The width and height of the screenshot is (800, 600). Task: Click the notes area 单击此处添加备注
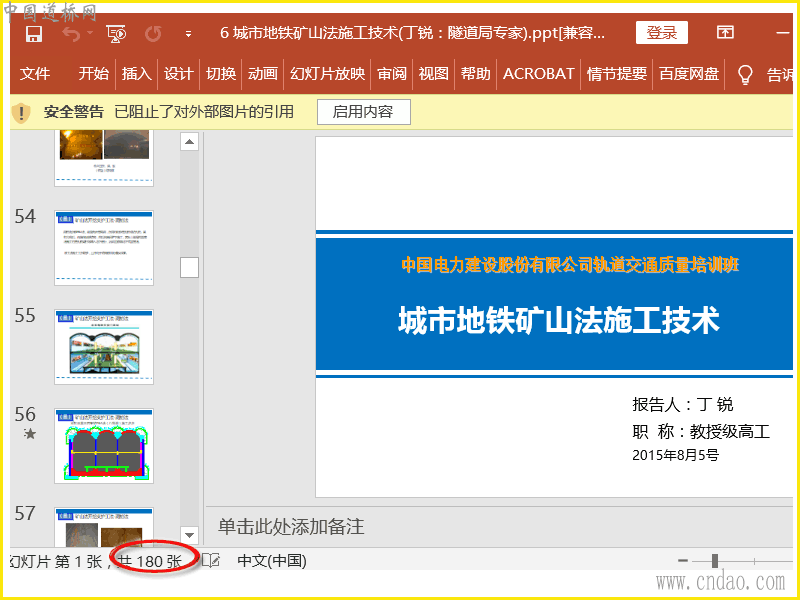[x=291, y=527]
